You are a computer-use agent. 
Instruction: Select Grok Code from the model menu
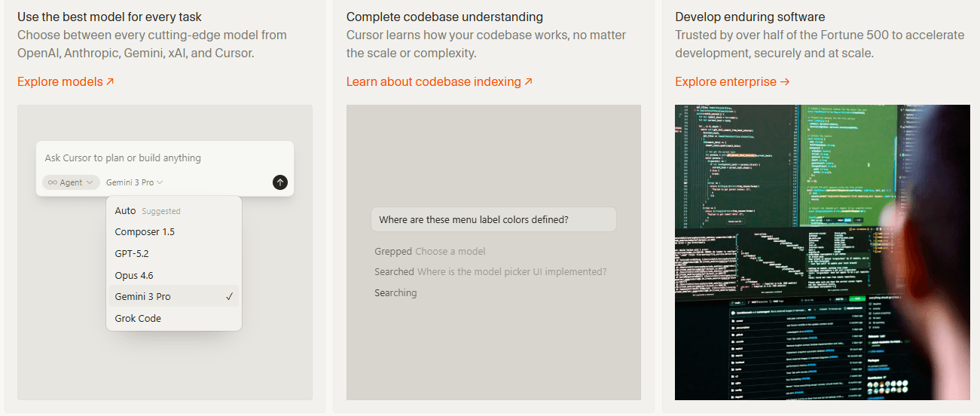[138, 319]
